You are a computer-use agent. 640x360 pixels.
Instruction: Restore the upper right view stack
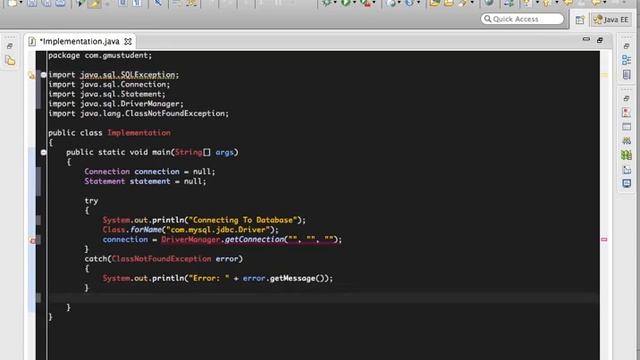pos(626,46)
